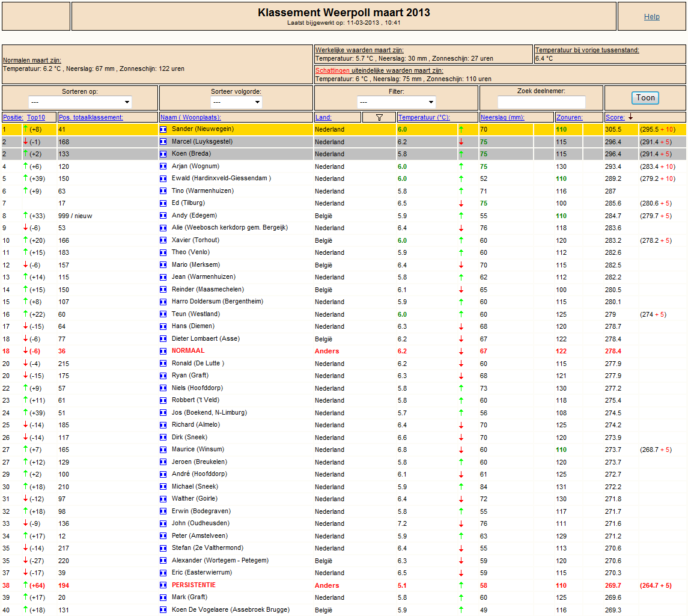Click the blue icon beside Sander (Nieuwegein)
688x616 pixels.
[x=163, y=129]
